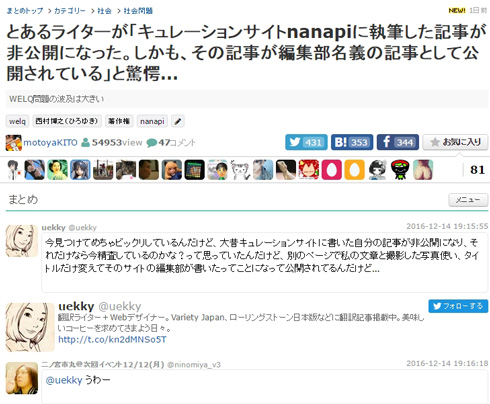
Task: Open the 社会問題 breadcrumb link
Action: tap(138, 11)
